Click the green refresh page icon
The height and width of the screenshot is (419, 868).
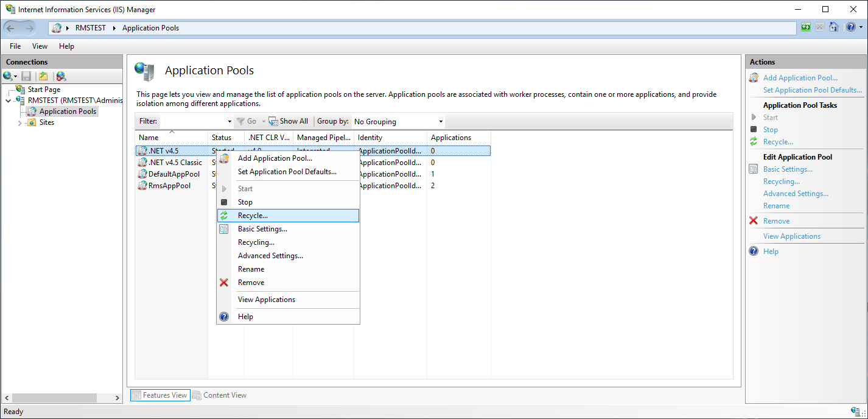pyautogui.click(x=806, y=27)
